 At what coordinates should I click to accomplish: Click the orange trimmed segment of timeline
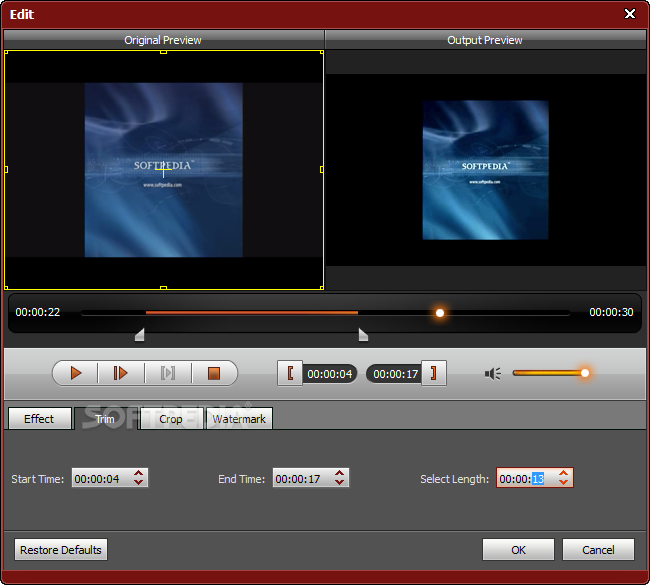click(252, 313)
